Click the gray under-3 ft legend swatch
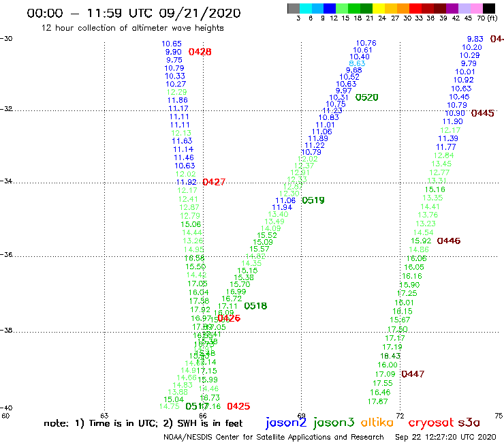The height and width of the screenshot is (443, 504). [294, 8]
